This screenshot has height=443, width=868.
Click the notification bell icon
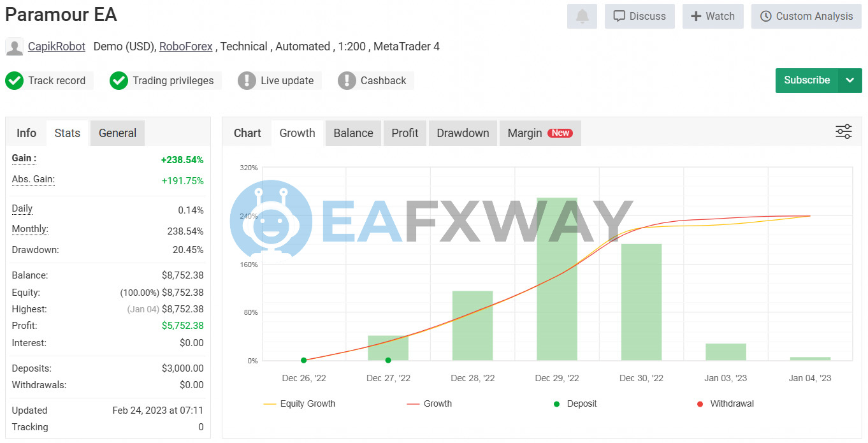coord(582,17)
